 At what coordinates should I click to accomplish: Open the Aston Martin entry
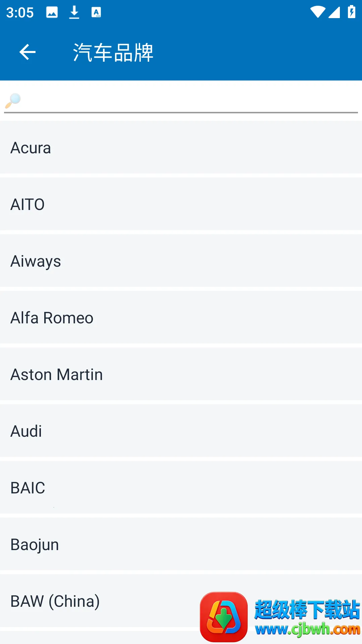[181, 374]
